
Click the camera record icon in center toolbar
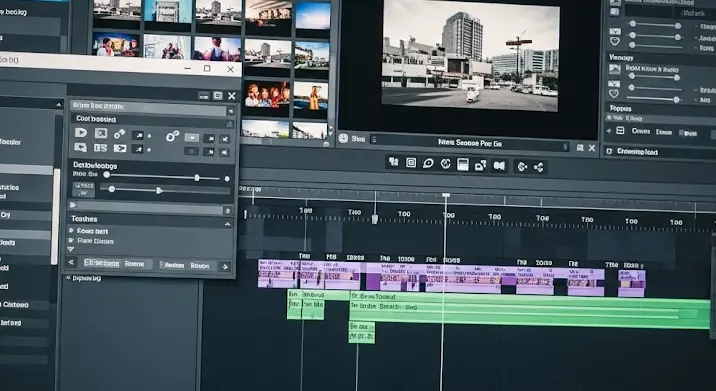pos(499,166)
